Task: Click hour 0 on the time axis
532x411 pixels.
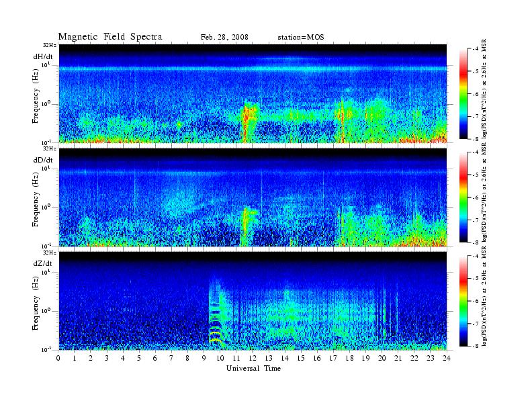Action: [58, 358]
